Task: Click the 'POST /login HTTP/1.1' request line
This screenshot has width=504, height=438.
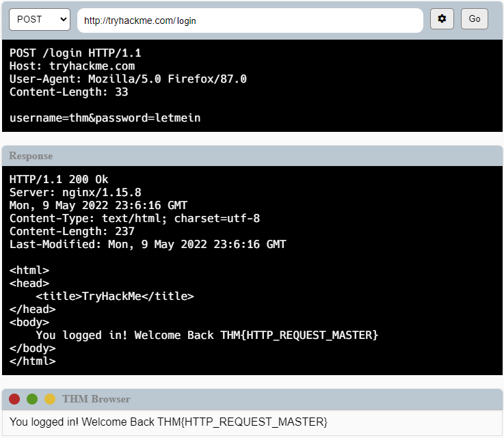Action: click(75, 53)
